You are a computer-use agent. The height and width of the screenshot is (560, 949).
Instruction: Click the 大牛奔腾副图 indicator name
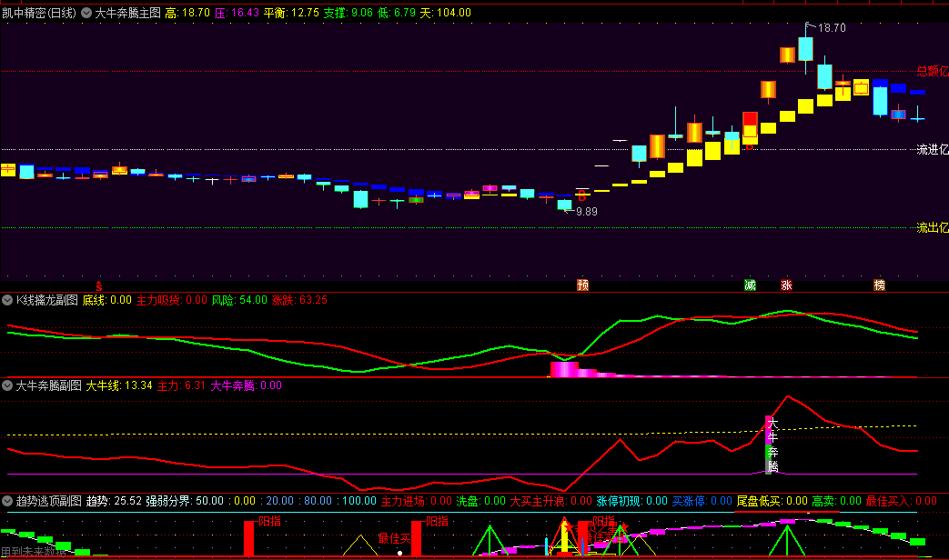(48, 385)
